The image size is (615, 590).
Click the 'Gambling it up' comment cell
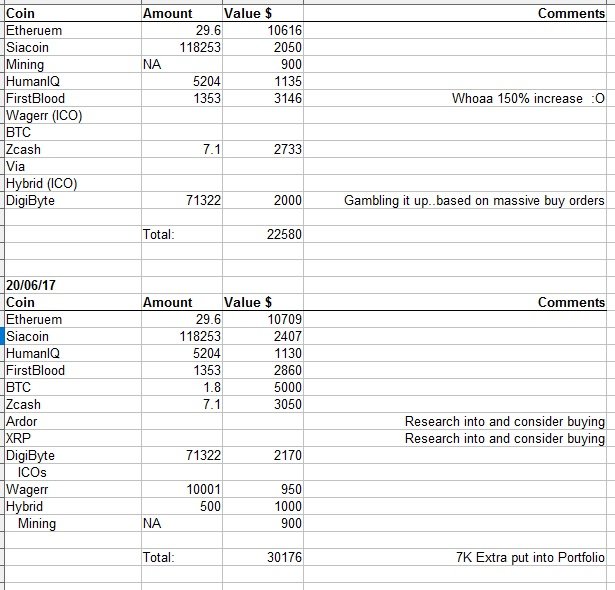pyautogui.click(x=474, y=201)
